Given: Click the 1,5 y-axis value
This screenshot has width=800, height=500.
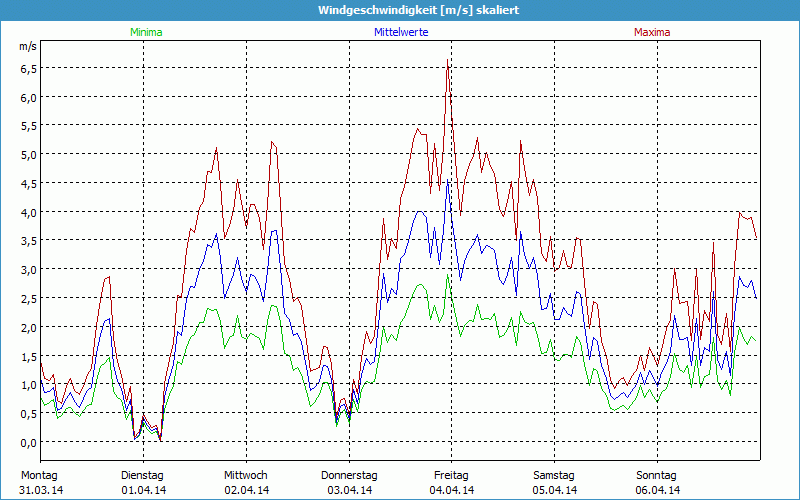Looking at the screenshot, I should pos(28,356).
